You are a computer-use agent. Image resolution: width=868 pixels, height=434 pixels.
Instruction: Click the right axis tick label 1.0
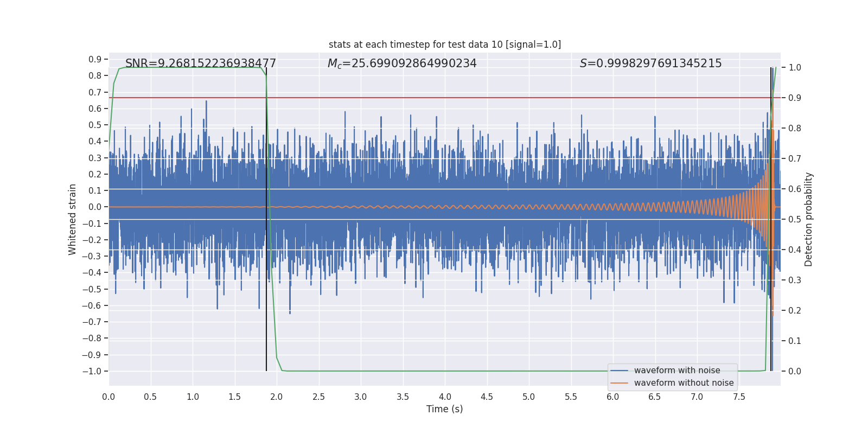(x=795, y=67)
